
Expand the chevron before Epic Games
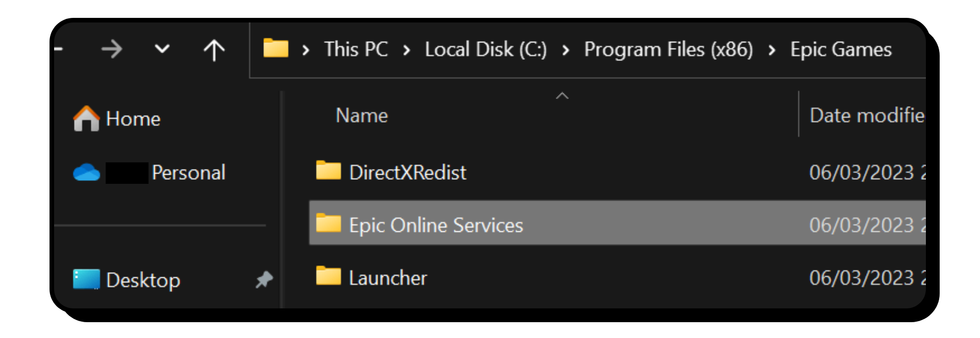click(x=772, y=50)
